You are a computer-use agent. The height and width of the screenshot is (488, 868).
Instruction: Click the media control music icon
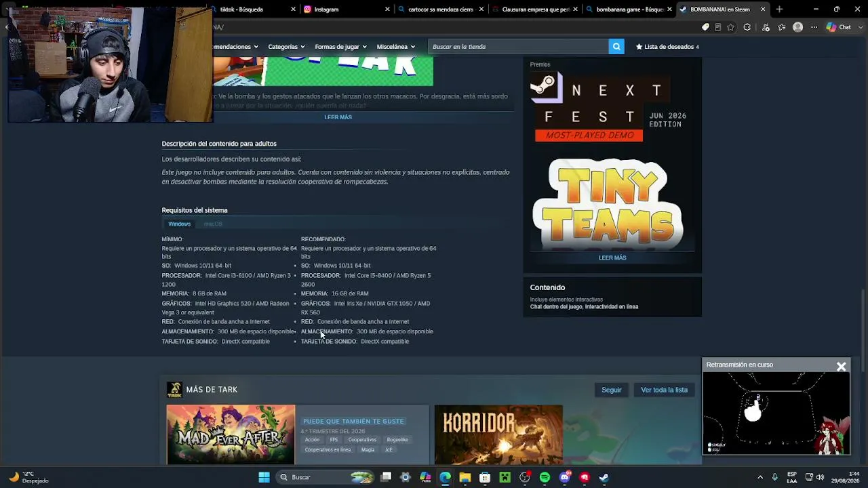click(x=766, y=27)
